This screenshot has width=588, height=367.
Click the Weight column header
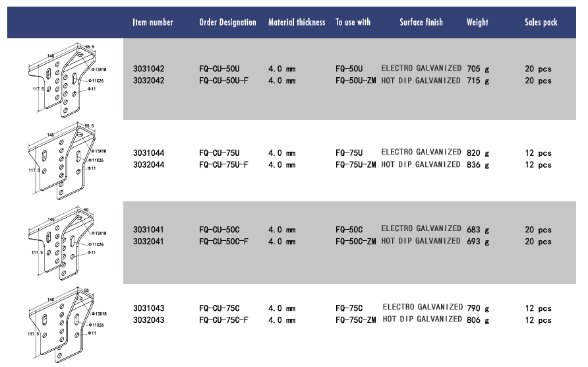coord(477,22)
